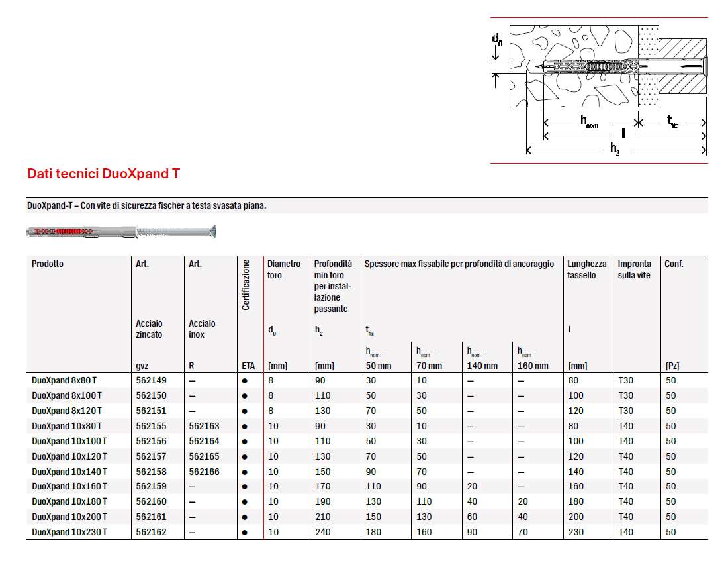Click the 'Profondità min foro' column header
This screenshot has height=561, width=728.
pyautogui.click(x=333, y=286)
